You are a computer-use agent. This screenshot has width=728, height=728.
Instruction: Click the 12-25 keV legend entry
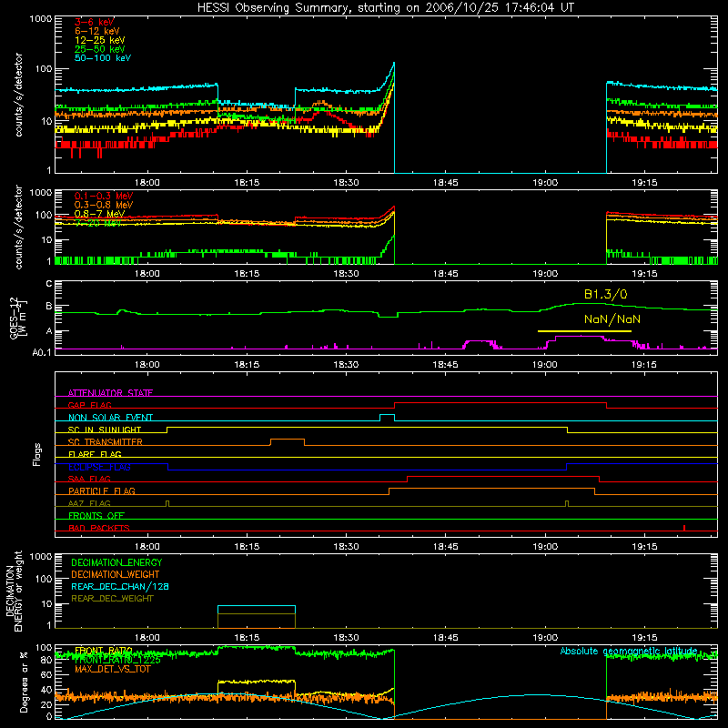point(100,40)
